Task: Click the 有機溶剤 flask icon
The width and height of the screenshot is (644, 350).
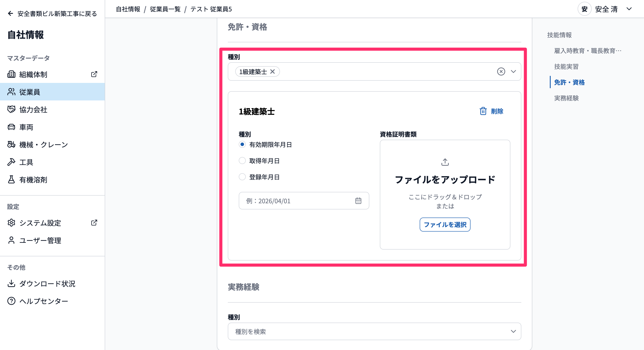Action: pos(11,180)
